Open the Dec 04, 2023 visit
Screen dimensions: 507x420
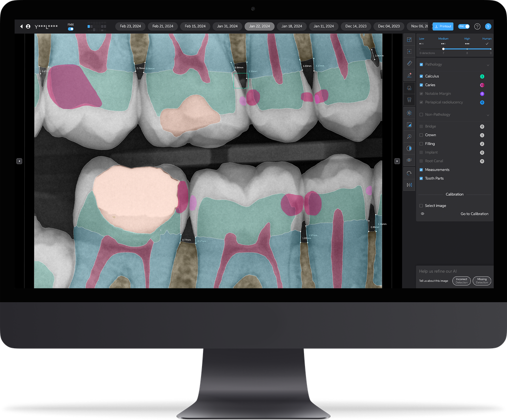click(x=389, y=26)
